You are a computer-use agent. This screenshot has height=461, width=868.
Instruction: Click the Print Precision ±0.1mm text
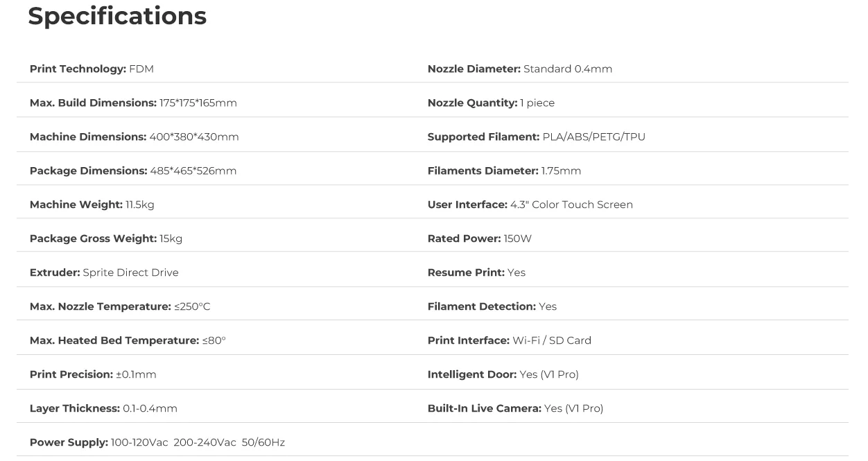(93, 374)
